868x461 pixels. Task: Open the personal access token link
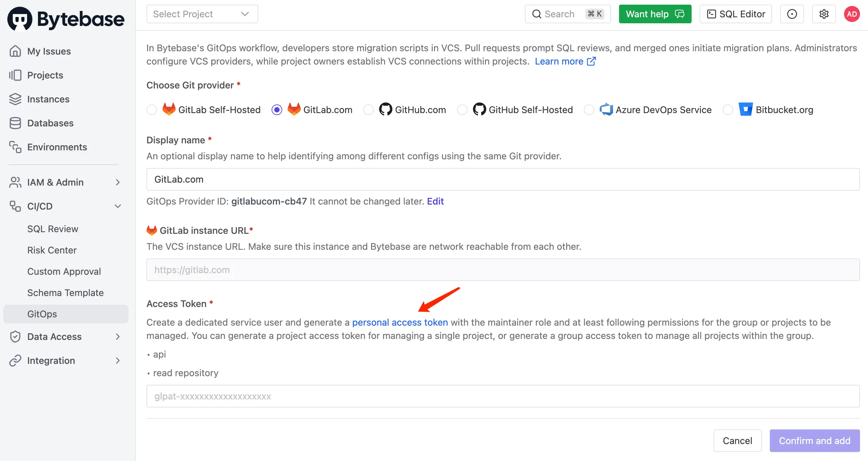tap(400, 322)
